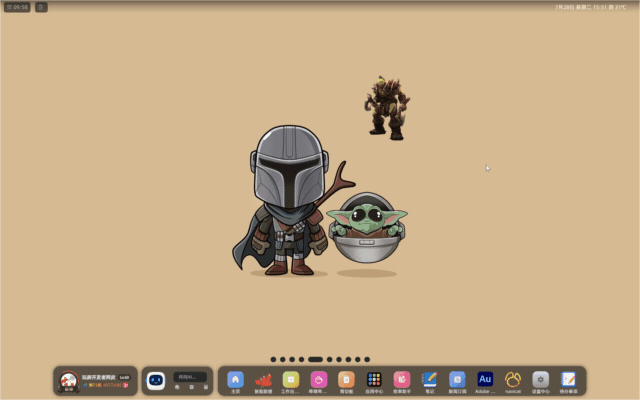Click the level badge beside the username

tap(124, 378)
